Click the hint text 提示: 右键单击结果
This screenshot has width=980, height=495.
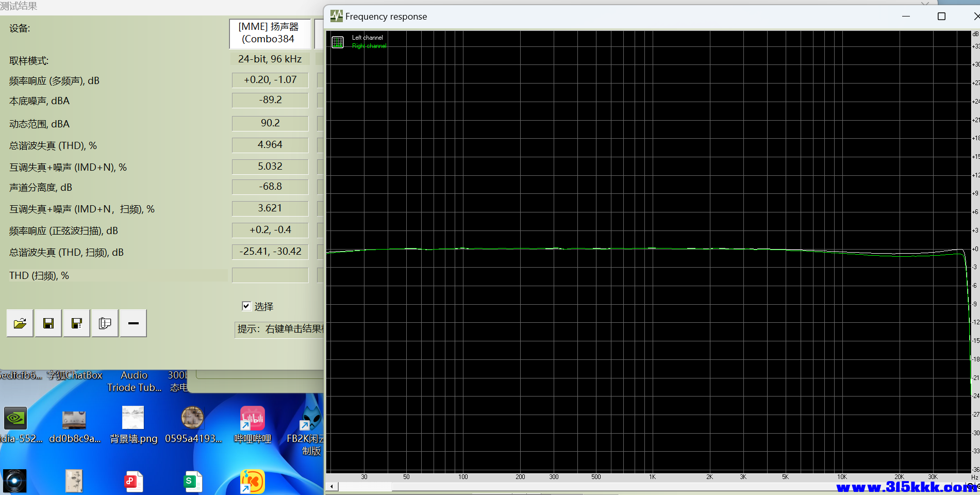(280, 329)
